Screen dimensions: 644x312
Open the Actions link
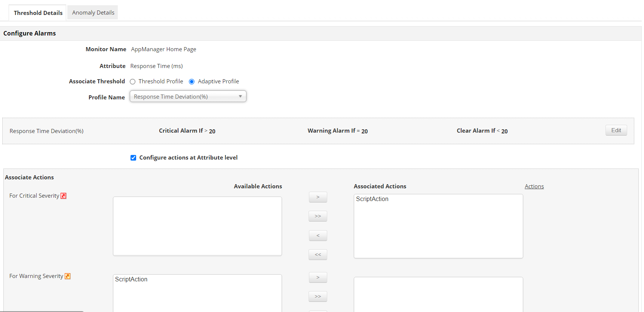(x=534, y=186)
